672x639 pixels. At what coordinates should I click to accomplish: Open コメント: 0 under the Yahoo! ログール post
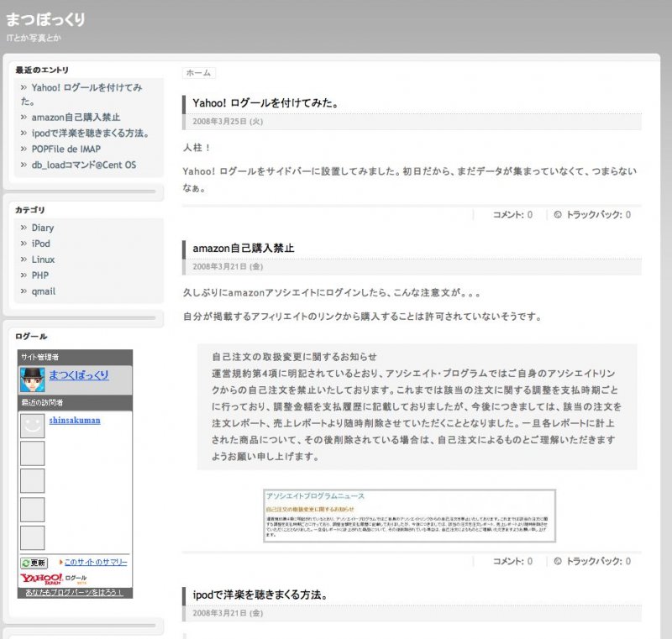point(512,215)
